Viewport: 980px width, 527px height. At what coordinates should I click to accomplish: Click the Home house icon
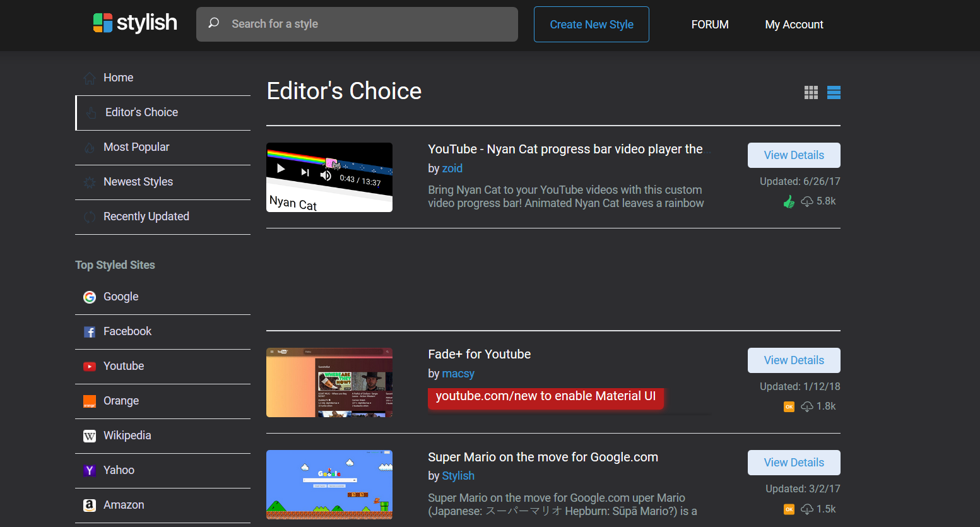(x=90, y=78)
